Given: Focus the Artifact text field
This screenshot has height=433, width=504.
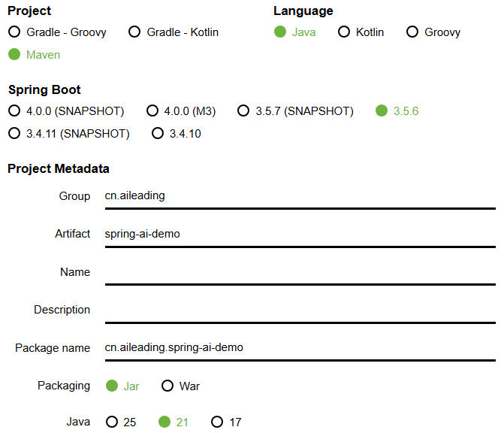Looking at the screenshot, I should [x=300, y=234].
